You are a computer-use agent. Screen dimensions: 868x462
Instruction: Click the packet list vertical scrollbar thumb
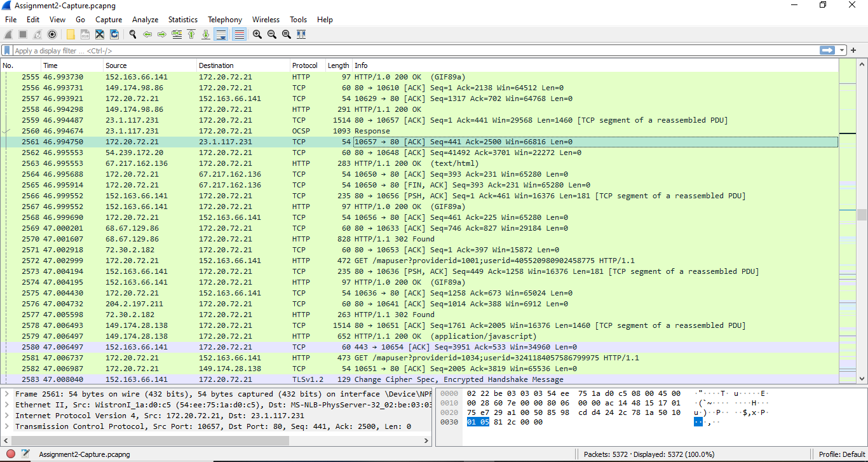pos(862,215)
